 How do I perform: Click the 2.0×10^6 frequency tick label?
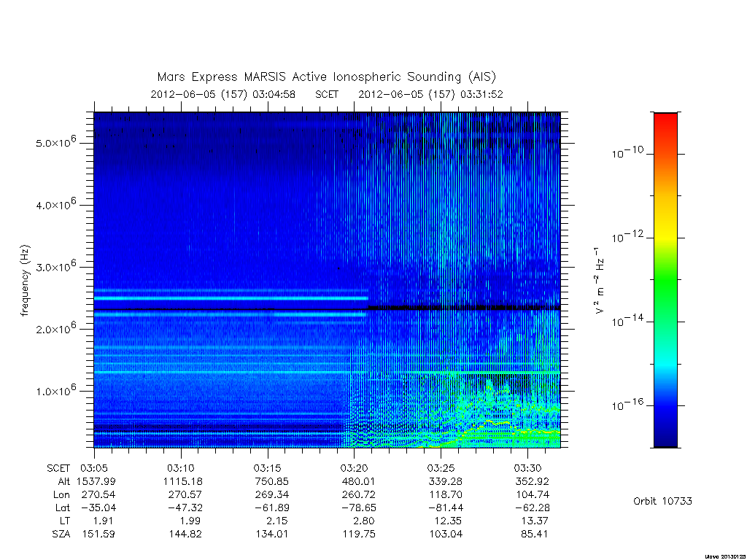click(55, 329)
